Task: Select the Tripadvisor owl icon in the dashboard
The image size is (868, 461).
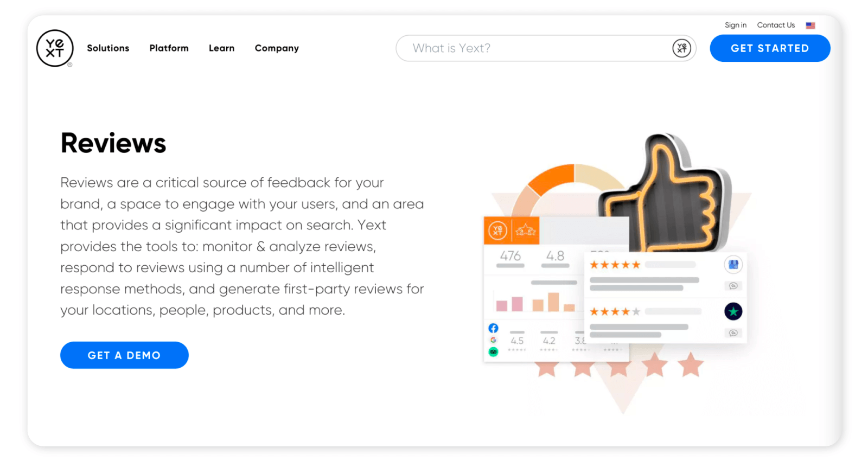Action: click(494, 352)
